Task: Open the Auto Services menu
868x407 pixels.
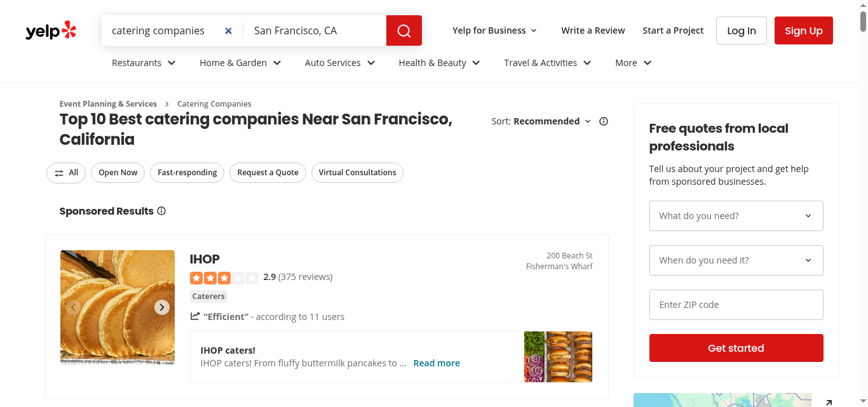Action: point(340,63)
